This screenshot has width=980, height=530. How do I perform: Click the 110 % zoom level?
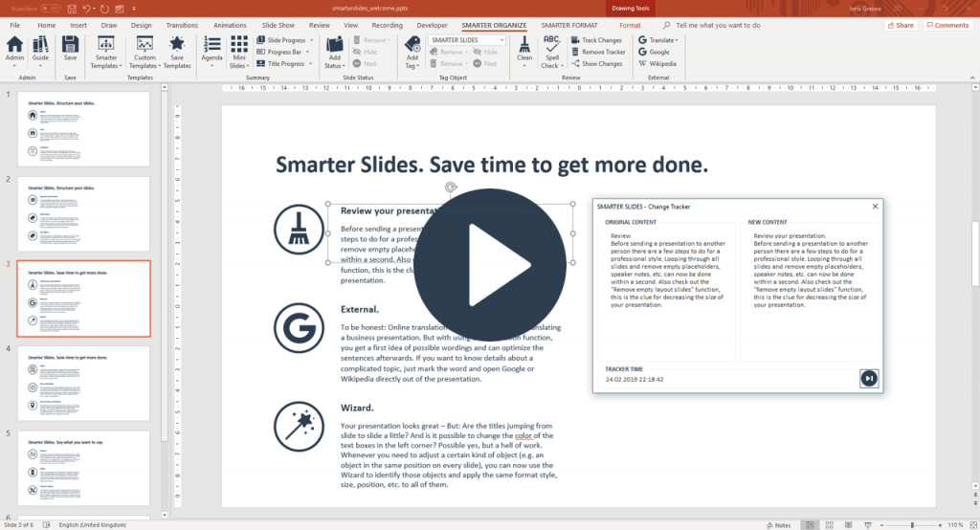coord(955,525)
